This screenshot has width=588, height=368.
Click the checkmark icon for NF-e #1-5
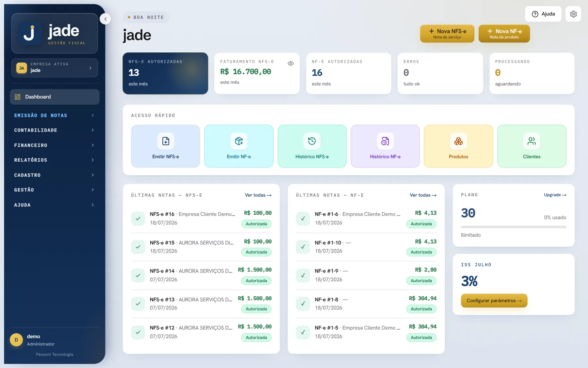(x=303, y=332)
